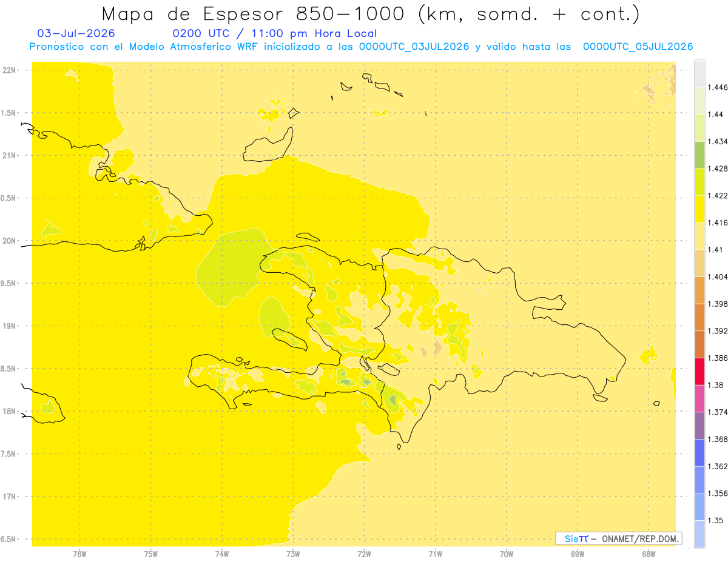This screenshot has width=728, height=562.
Task: Click the purple colorbar segment above 1.368
Action: 699,425
